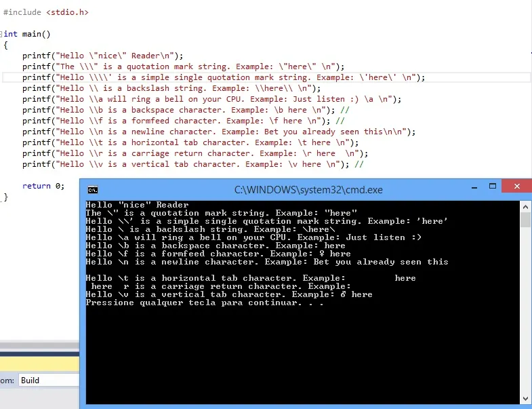This screenshot has height=409, width=532.
Task: Open the Build output source dropdown
Action: pyautogui.click(x=49, y=380)
